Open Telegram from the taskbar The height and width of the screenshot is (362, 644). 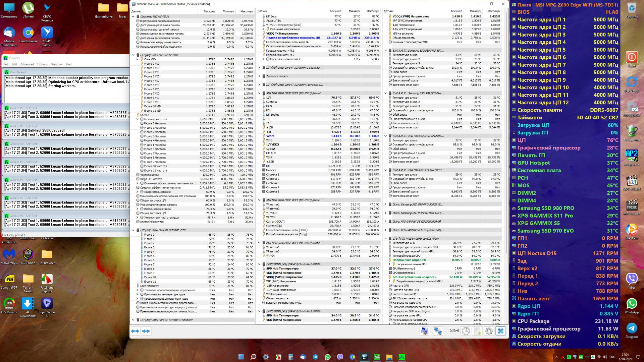(315, 357)
